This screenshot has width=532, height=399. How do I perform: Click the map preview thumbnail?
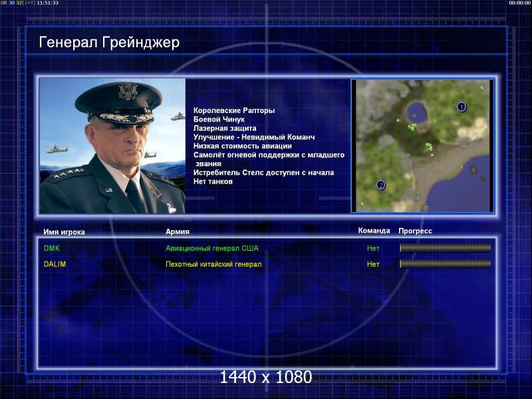click(422, 146)
